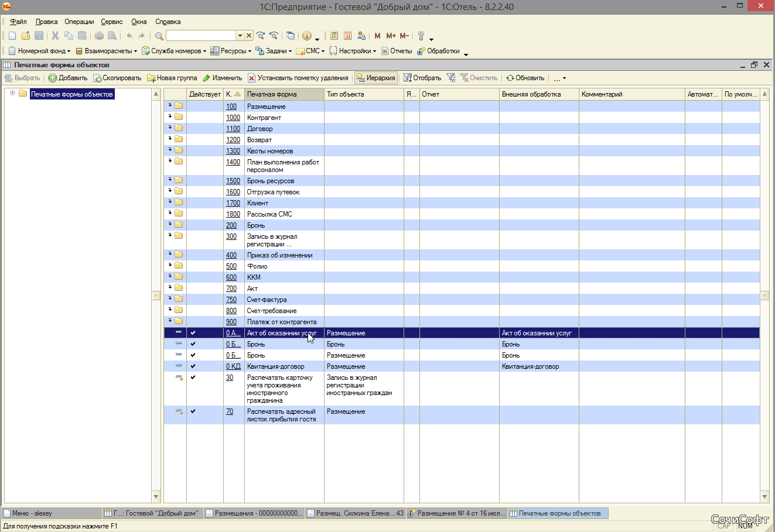The height and width of the screenshot is (532, 775).
Task: Open code link 1000 for Контрагент
Action: (233, 118)
